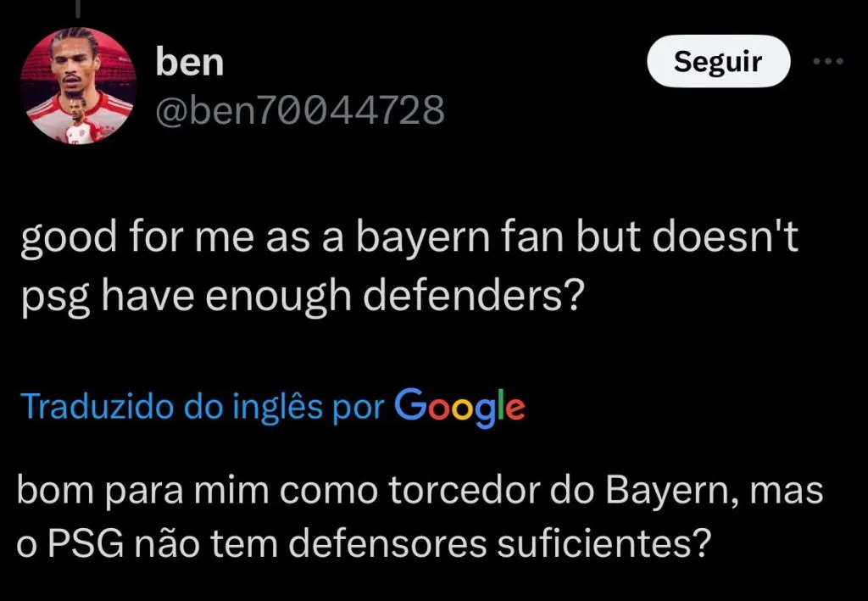Click the colorful Google logo
868x601 pixels.
(x=460, y=406)
